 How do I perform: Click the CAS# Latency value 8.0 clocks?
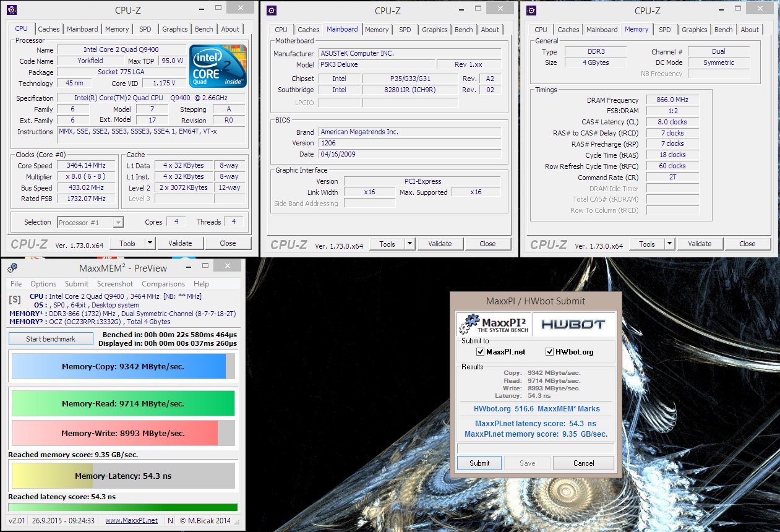tap(672, 122)
